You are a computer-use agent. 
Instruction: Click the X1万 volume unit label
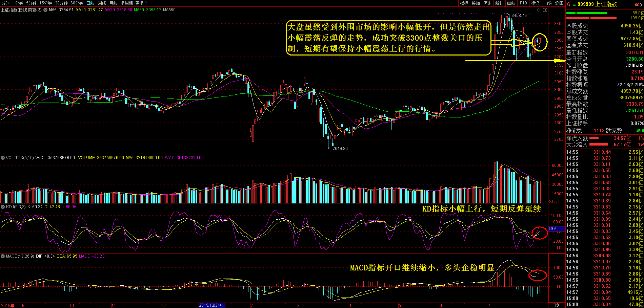(x=554, y=201)
